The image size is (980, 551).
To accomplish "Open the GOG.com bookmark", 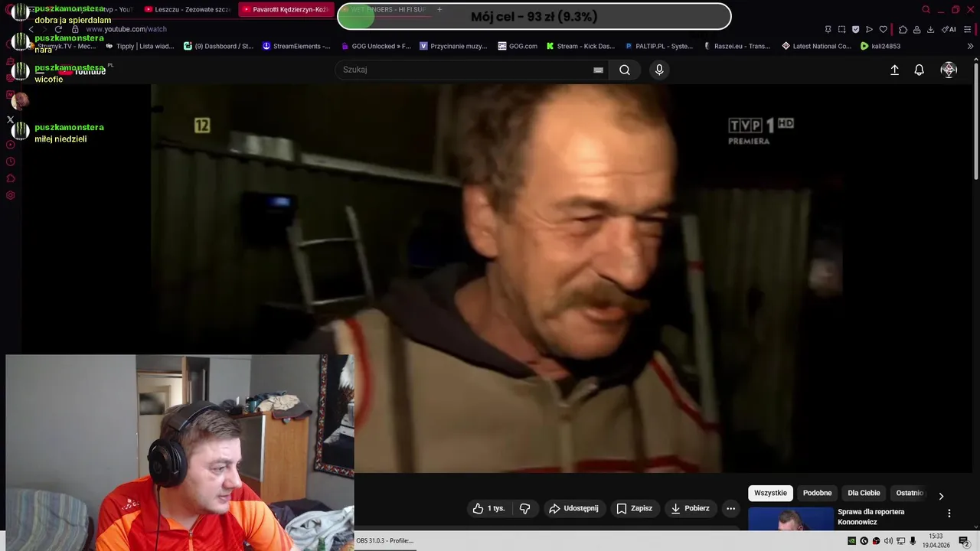I will click(x=518, y=46).
